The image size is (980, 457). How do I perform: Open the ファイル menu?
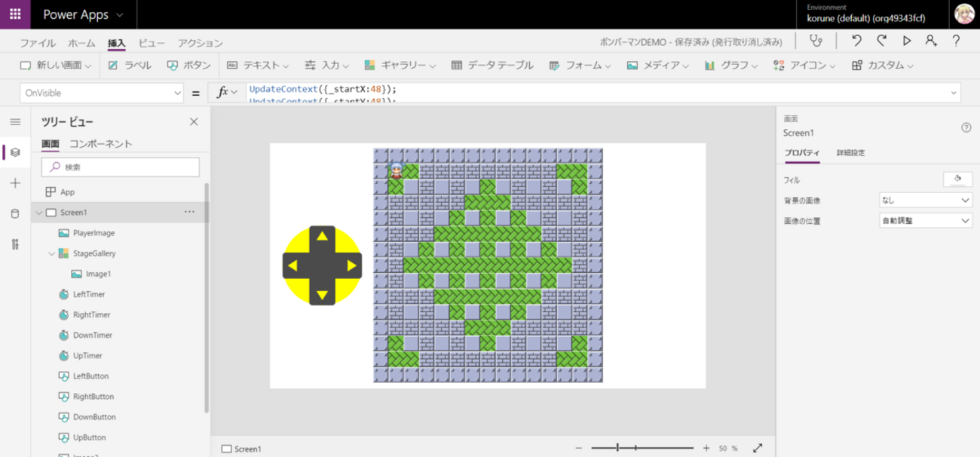pyautogui.click(x=38, y=43)
